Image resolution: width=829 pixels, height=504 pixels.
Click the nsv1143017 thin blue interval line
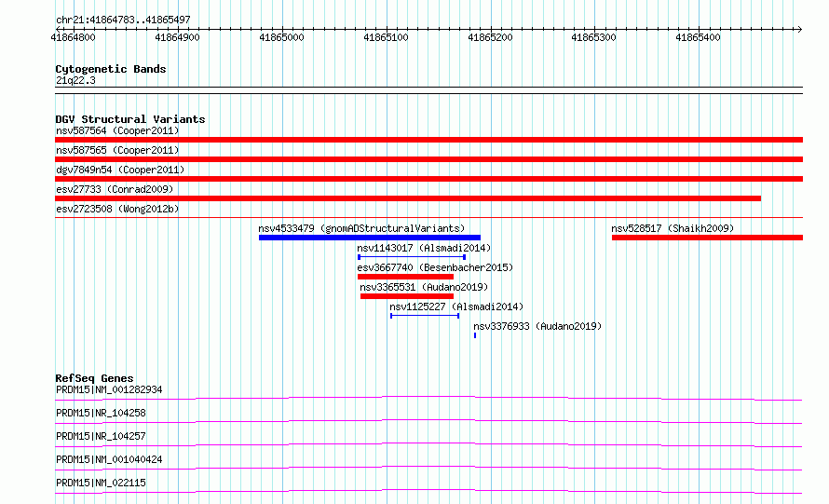click(412, 257)
